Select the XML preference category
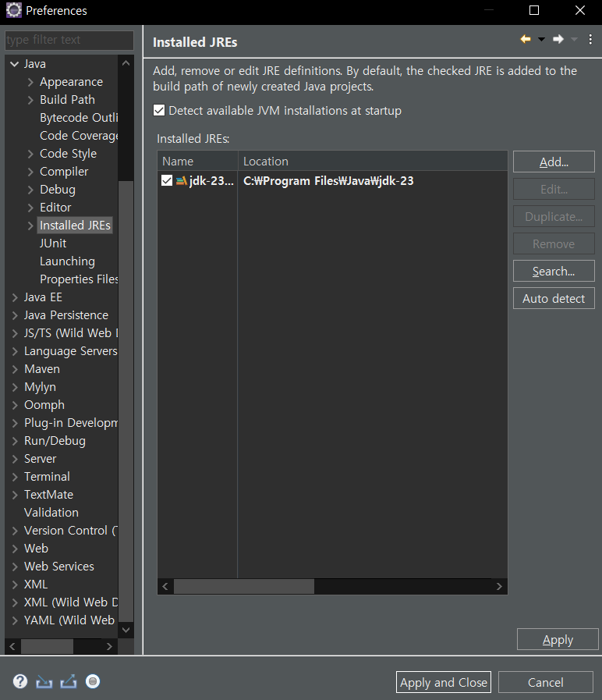The width and height of the screenshot is (602, 700). (36, 585)
